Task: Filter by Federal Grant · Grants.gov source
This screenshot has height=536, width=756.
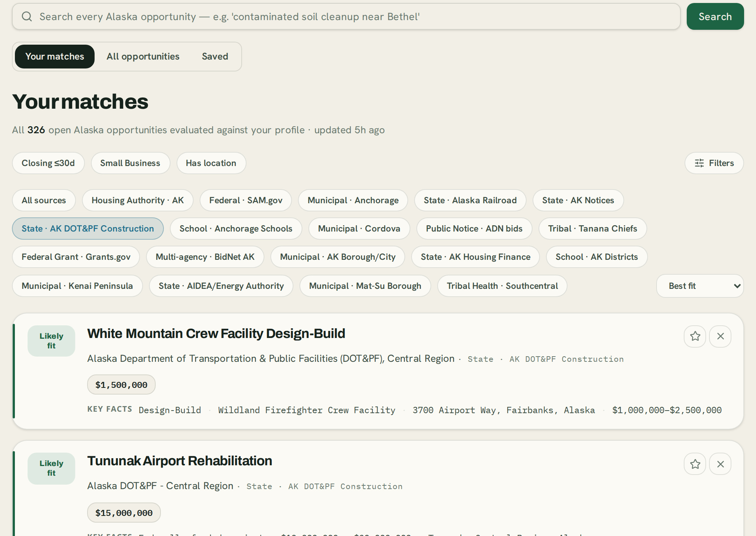Action: 76,257
